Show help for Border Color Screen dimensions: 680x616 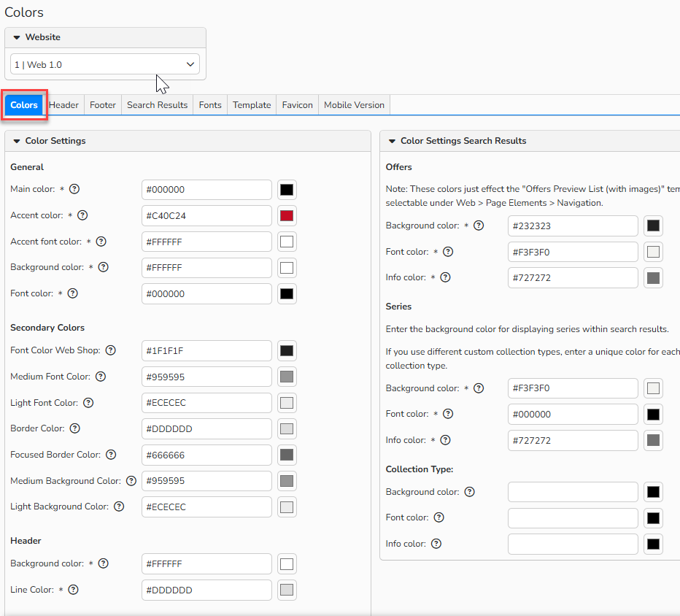point(75,428)
